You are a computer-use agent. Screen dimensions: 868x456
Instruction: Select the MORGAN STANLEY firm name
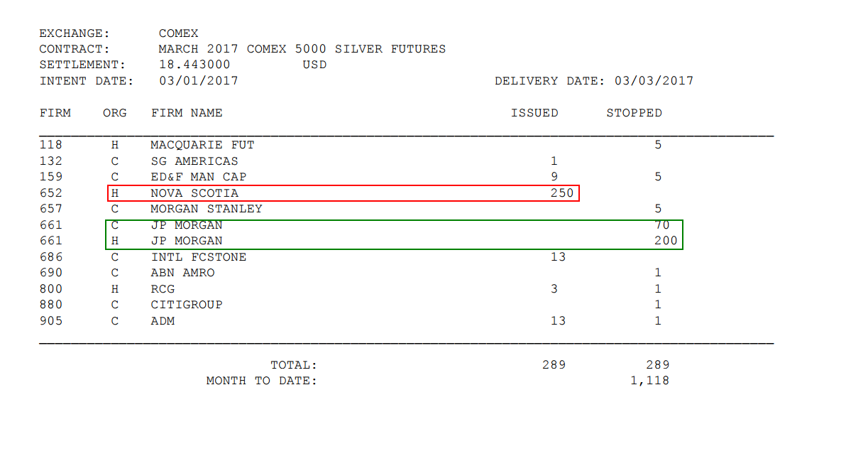207,209
